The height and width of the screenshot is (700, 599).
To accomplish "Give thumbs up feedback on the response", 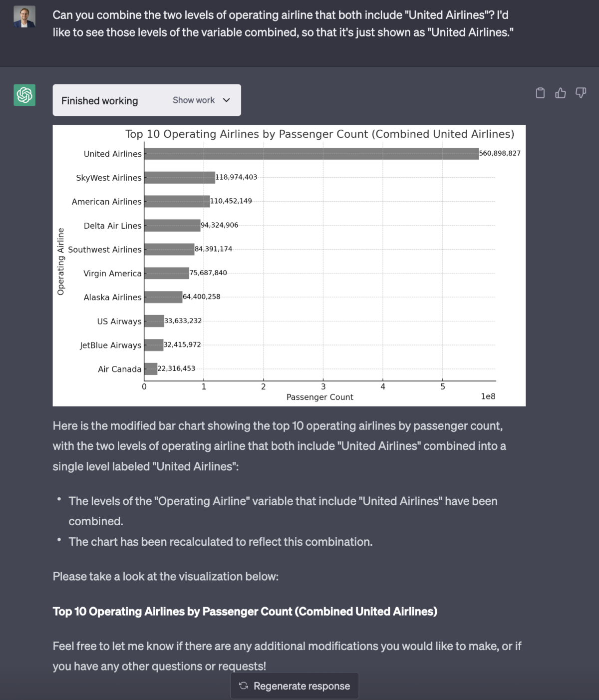I will tap(560, 93).
